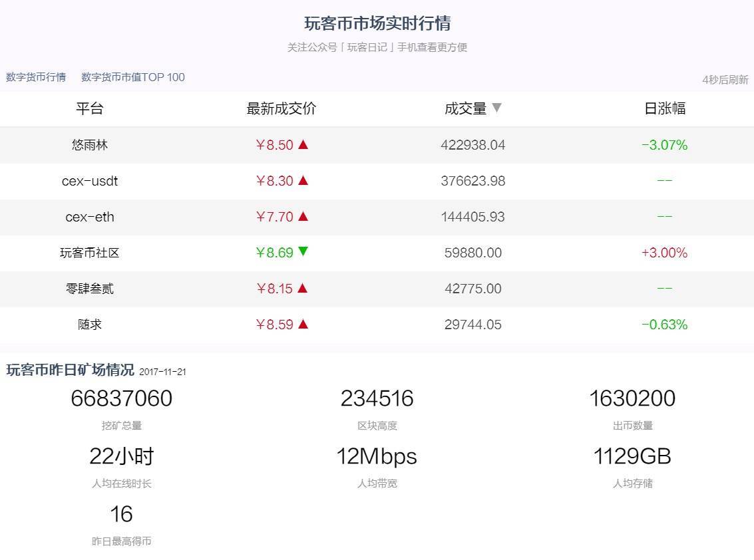Click the price ¥8.59
The image size is (754, 560).
click(x=275, y=325)
